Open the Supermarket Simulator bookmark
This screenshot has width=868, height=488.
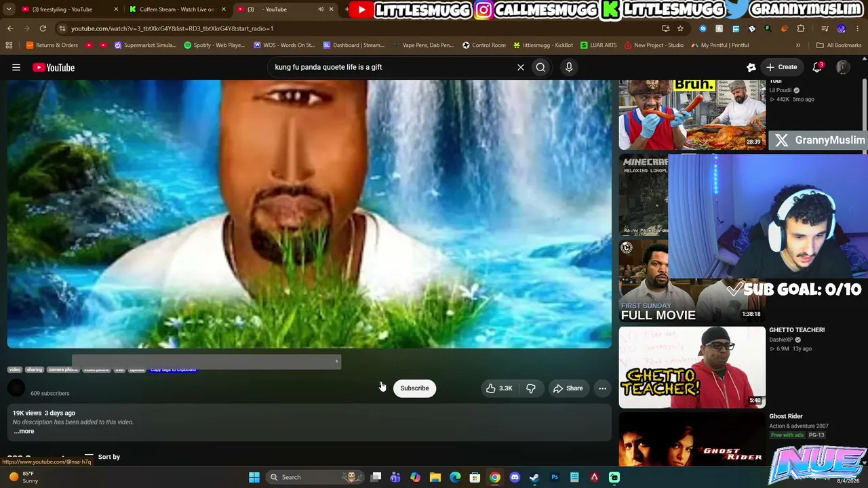point(146,45)
